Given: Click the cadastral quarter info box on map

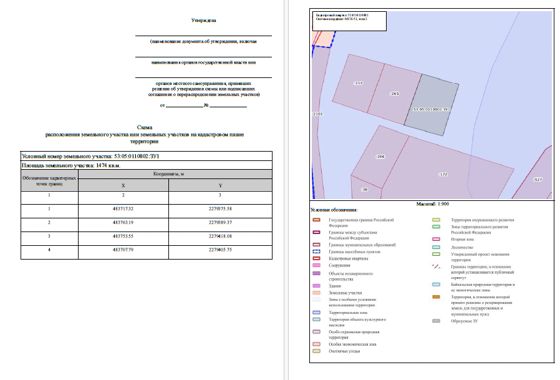Looking at the screenshot, I should tap(350, 21).
